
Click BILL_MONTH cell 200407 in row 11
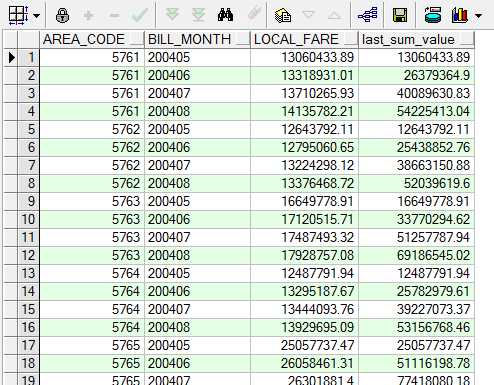click(x=197, y=237)
